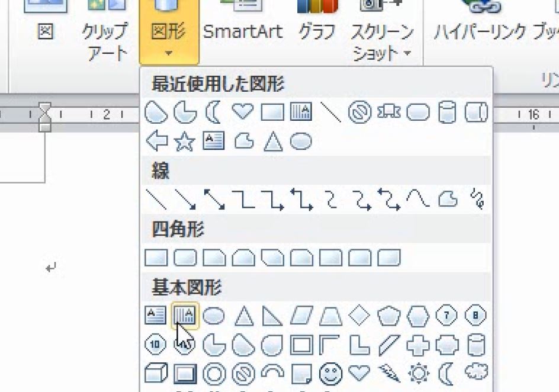This screenshot has width=559, height=392.
Task: Select the prohibition (no) symbol shape
Action: (x=245, y=374)
